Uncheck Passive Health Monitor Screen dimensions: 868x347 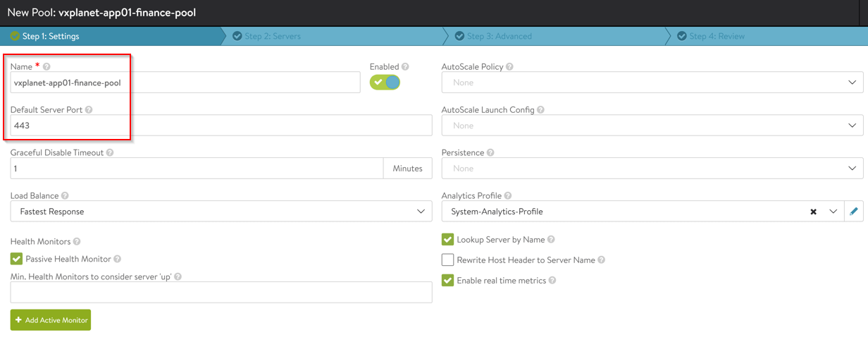[x=17, y=260]
